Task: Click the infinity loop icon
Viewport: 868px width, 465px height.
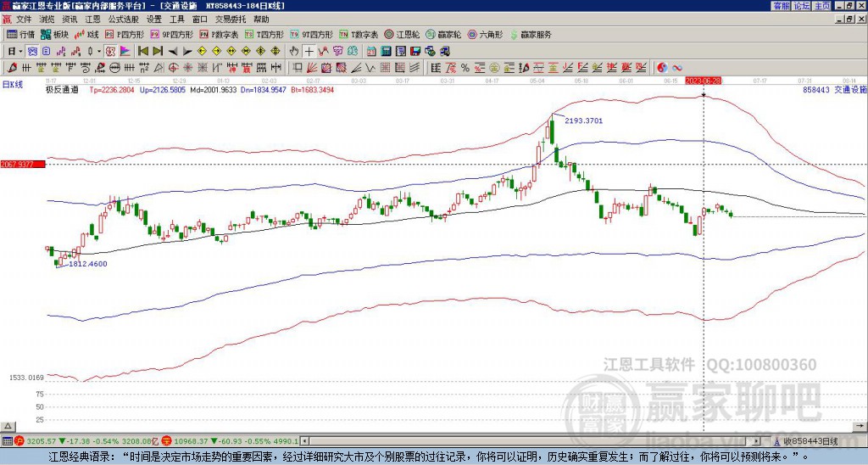Action: 677,68
